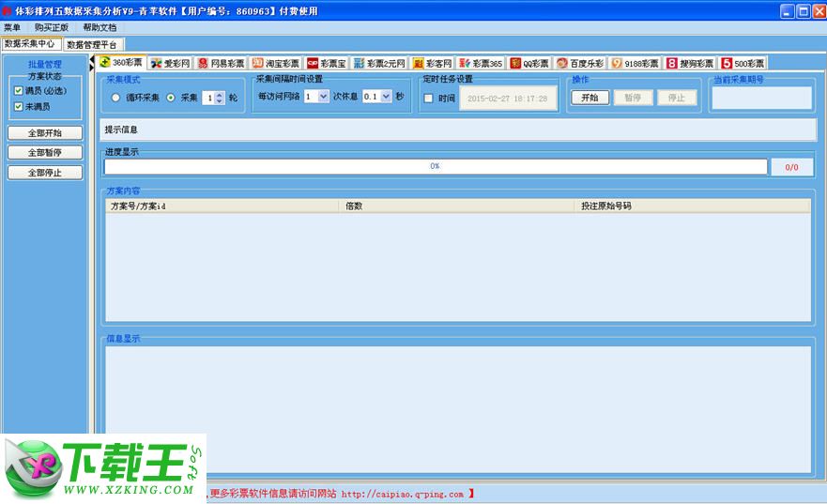This screenshot has width=827, height=504.
Task: Toggle the 未满员 checkbox
Action: [x=19, y=106]
